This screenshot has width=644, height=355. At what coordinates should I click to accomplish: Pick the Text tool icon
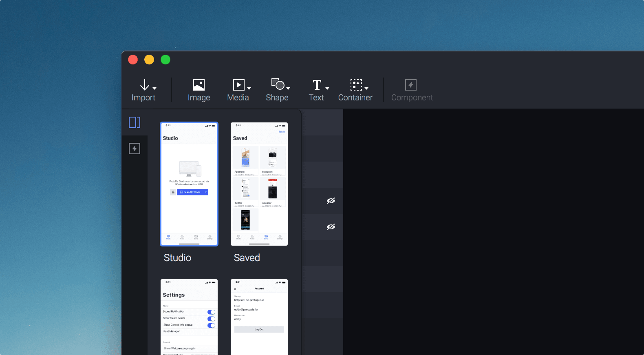[x=317, y=85]
